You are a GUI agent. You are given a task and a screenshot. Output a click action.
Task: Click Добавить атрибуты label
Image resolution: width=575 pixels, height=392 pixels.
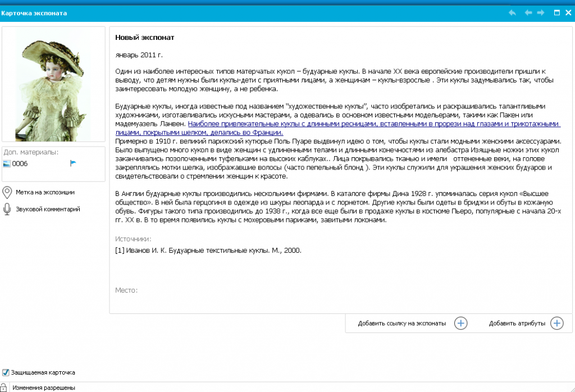click(517, 323)
